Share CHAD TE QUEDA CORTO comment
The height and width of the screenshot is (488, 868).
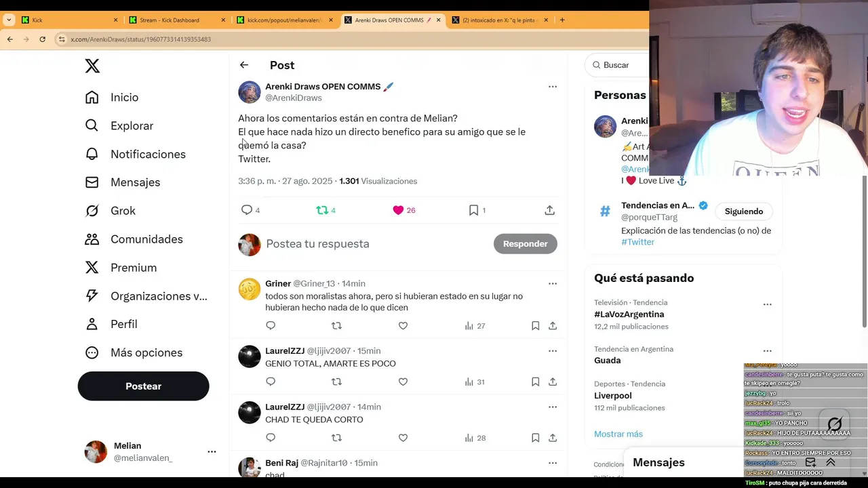point(553,438)
